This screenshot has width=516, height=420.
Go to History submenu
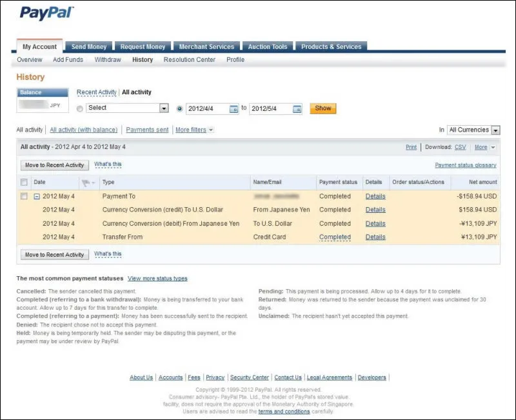point(143,60)
